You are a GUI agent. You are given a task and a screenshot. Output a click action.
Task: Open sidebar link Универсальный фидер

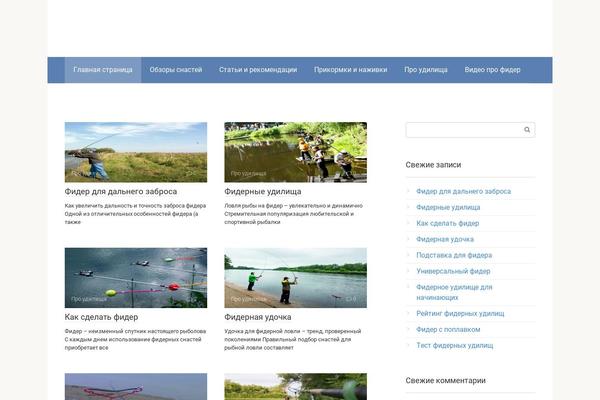click(453, 271)
